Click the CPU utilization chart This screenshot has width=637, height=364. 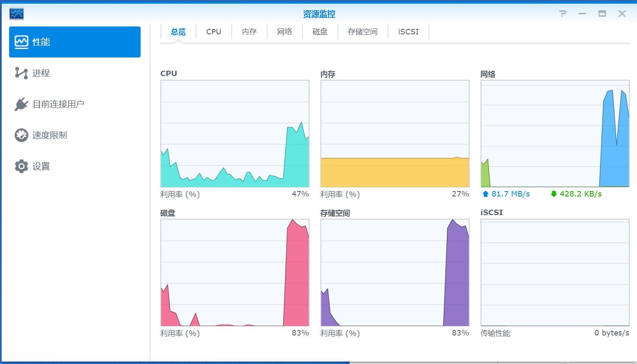tap(235, 134)
